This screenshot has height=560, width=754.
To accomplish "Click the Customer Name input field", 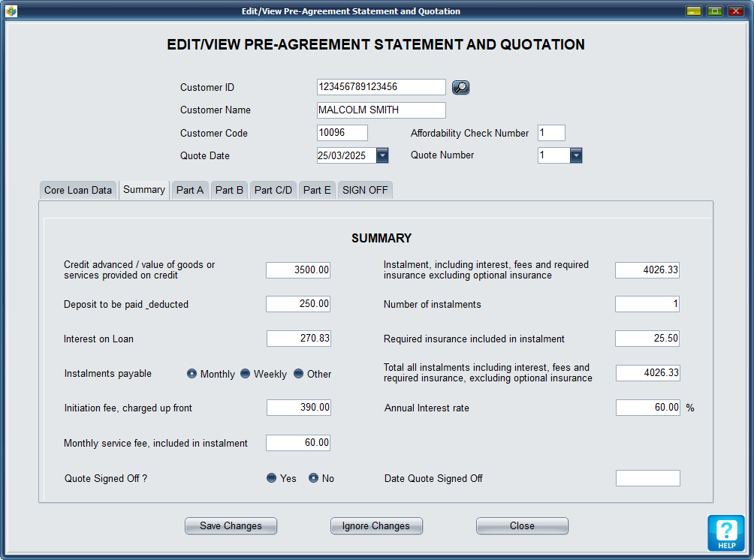I will (x=381, y=110).
